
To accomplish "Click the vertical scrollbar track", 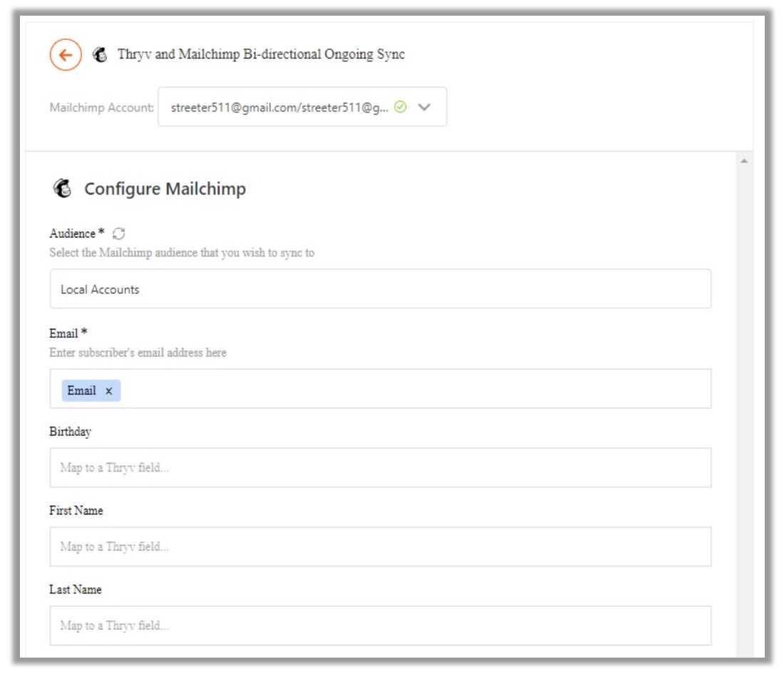I will click(744, 413).
